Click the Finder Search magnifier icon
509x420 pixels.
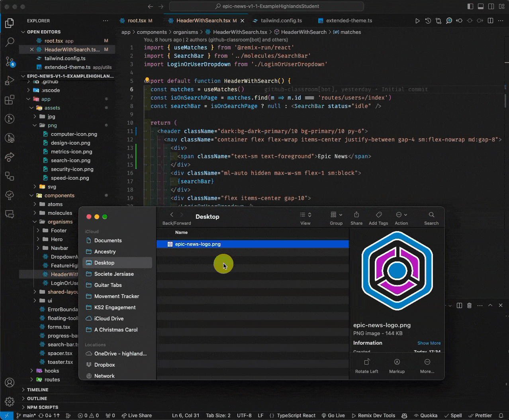click(x=431, y=215)
